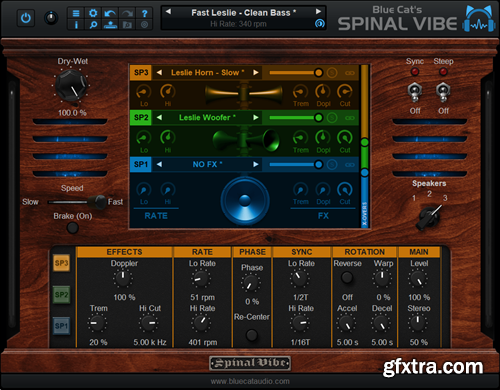Toggle the Sync toggle switch

click(415, 92)
